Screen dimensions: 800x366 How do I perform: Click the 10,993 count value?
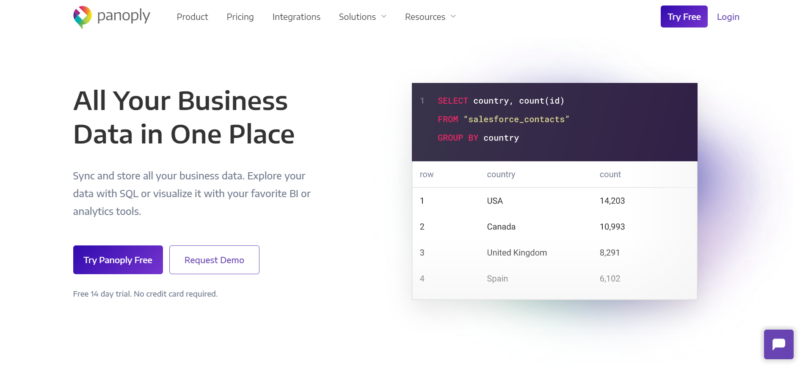pyautogui.click(x=612, y=227)
